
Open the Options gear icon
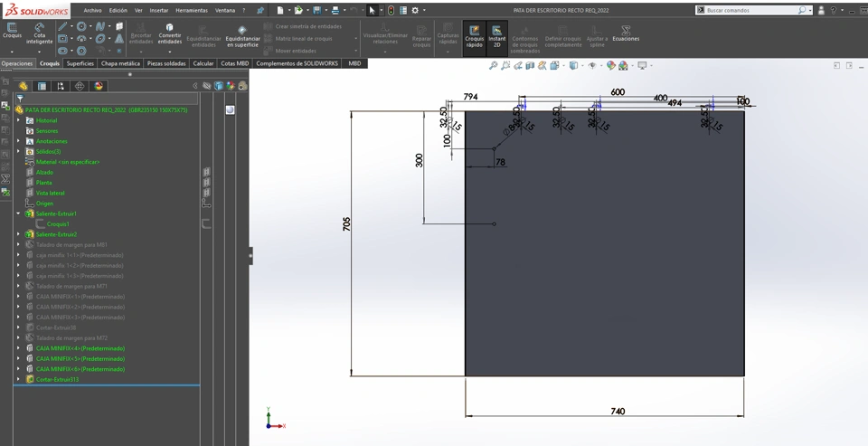[x=415, y=10]
